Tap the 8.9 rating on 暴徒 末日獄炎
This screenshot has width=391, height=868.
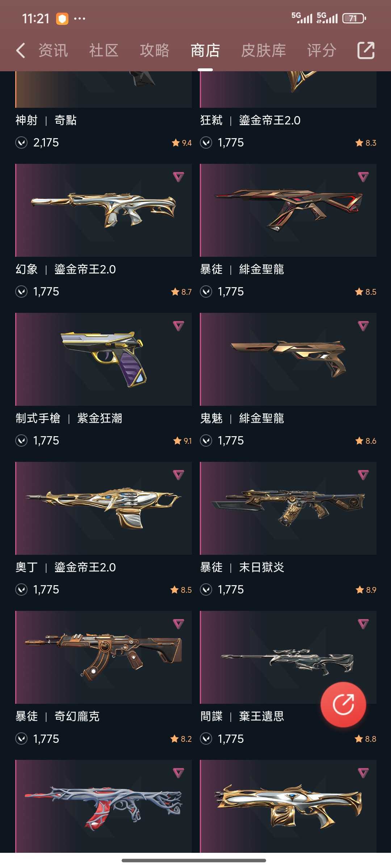point(366,590)
